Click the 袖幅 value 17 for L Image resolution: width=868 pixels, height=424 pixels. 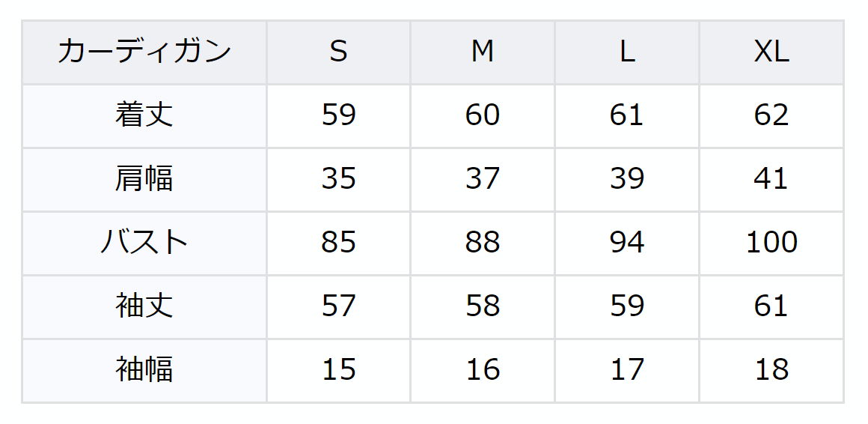[x=627, y=370]
